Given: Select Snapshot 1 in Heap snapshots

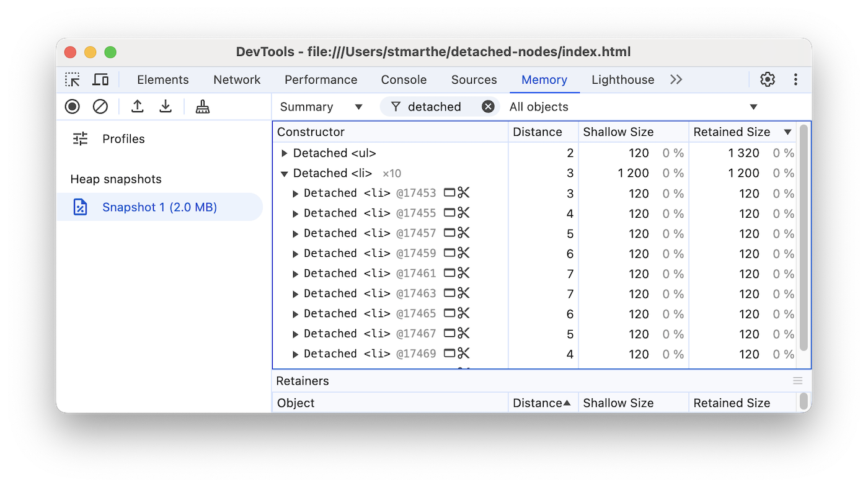Looking at the screenshot, I should click(160, 207).
